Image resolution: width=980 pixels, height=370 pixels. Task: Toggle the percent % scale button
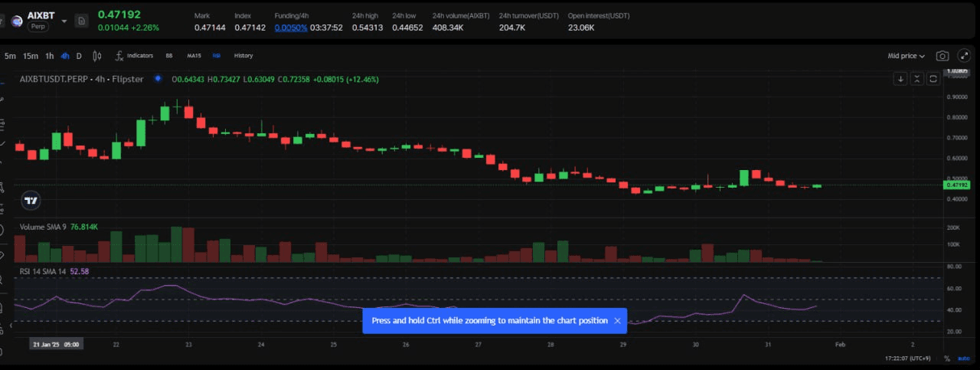(947, 358)
